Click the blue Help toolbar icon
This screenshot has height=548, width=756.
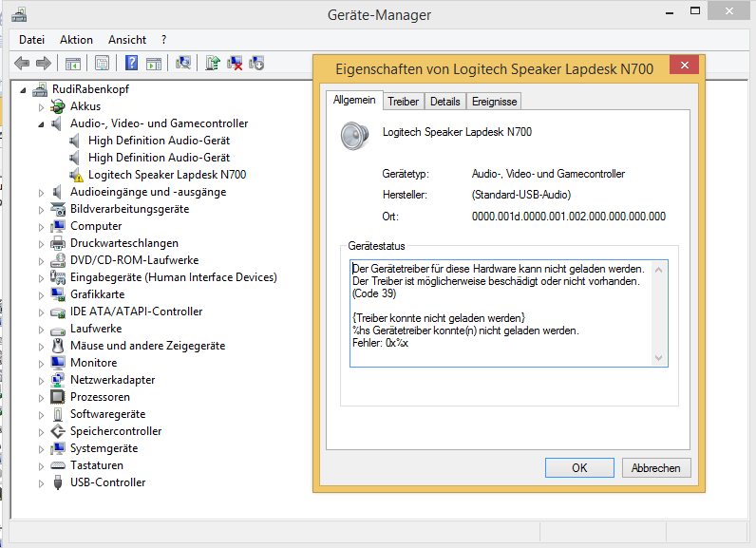pyautogui.click(x=131, y=63)
